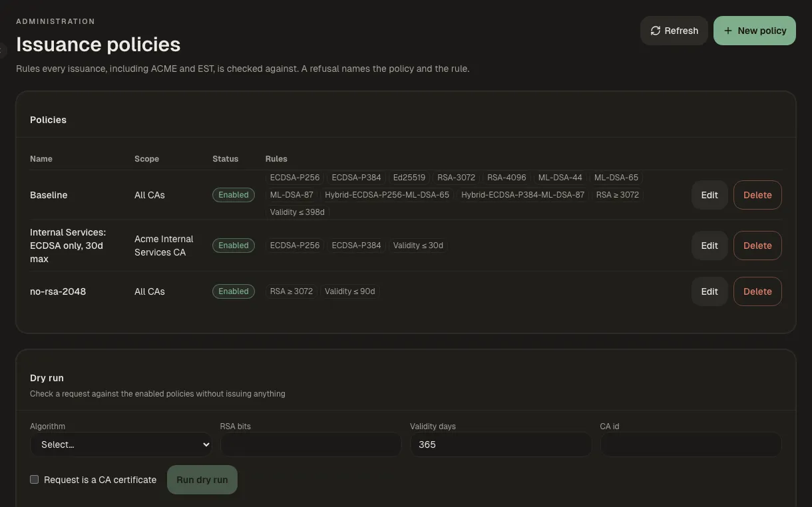Click the Hybrid-ECDSA-P384-ML-DSA-87 tag

point(522,195)
